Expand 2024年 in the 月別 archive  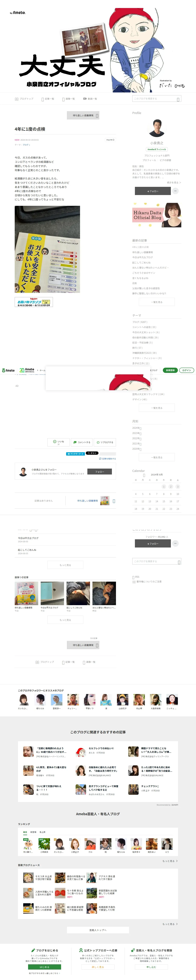137,428
